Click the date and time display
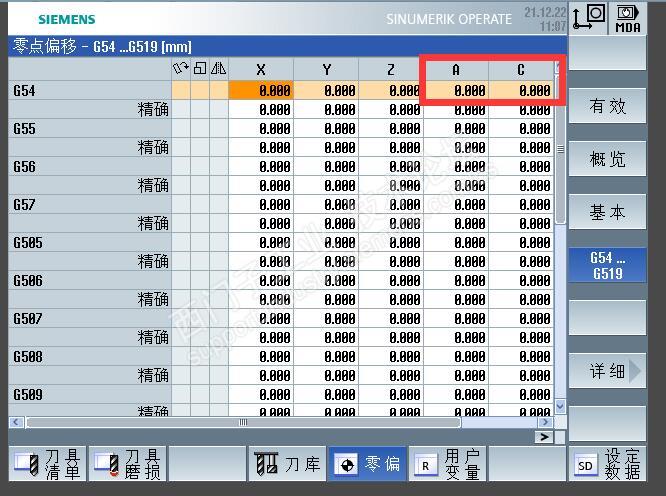This screenshot has height=496, width=666. coord(545,19)
